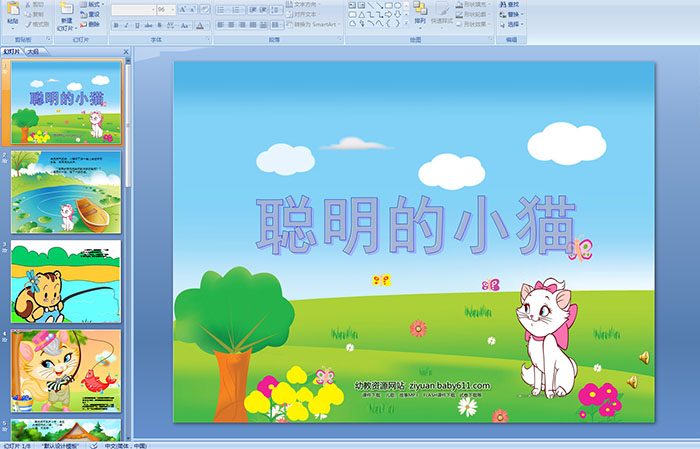Image resolution: width=700 pixels, height=449 pixels.
Task: Switch to the 大纲 outline tab
Action: (33, 52)
